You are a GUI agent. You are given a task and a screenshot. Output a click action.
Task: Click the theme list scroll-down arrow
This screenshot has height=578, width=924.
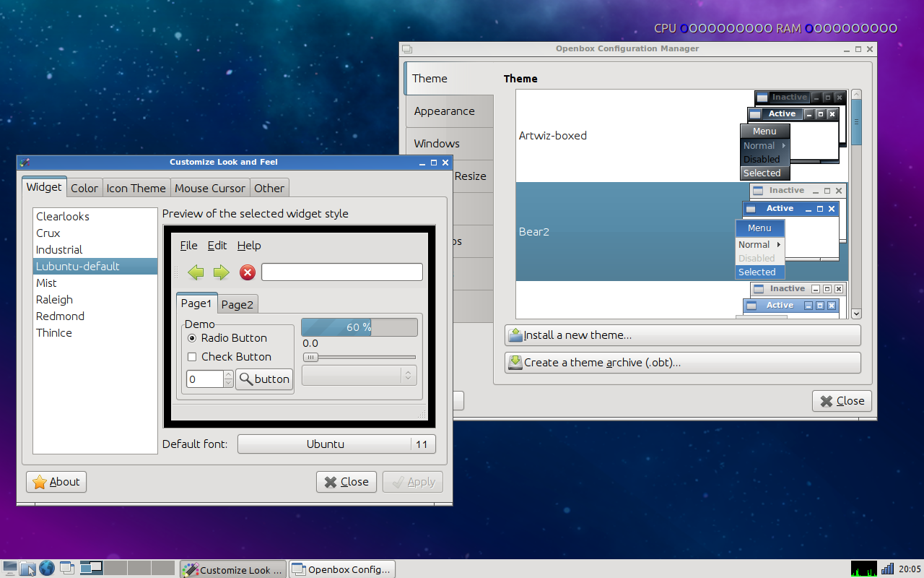[x=857, y=314]
